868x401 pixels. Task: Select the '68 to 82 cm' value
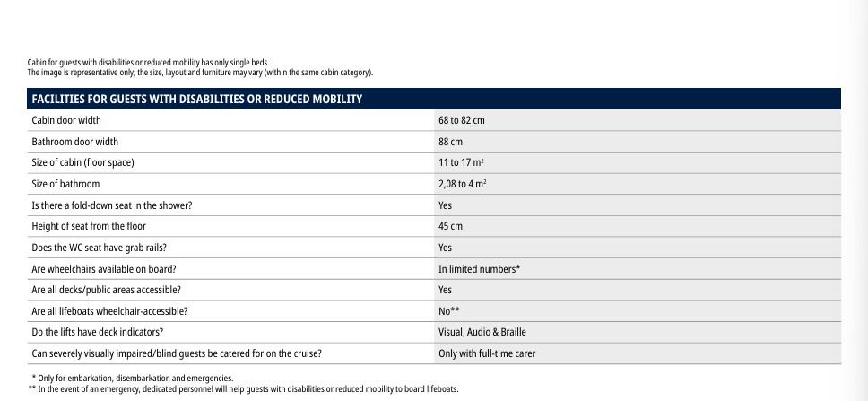[461, 120]
